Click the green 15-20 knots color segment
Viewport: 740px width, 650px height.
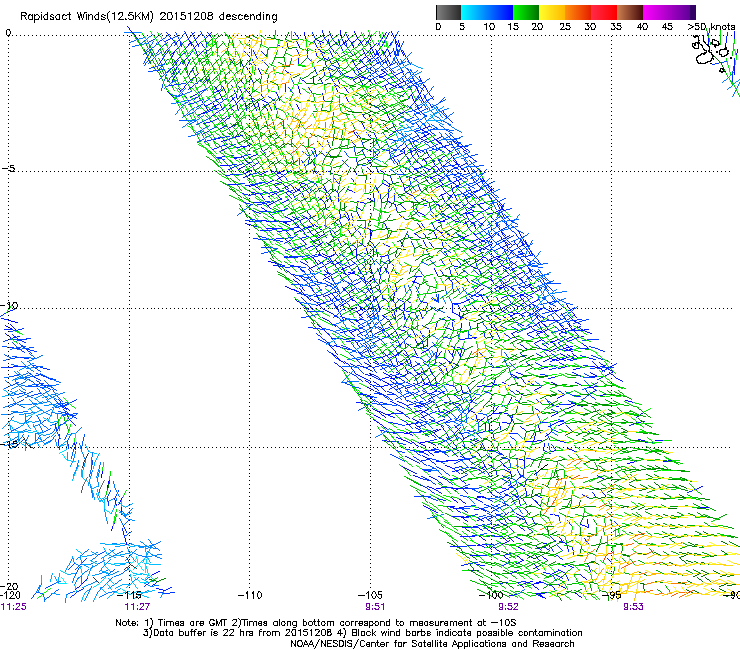coord(526,12)
